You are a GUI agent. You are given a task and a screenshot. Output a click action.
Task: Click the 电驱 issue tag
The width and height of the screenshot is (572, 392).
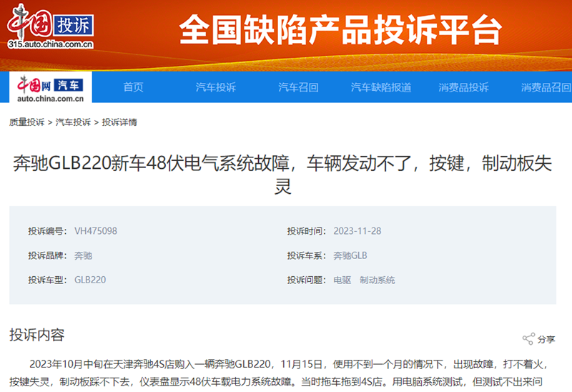point(342,280)
